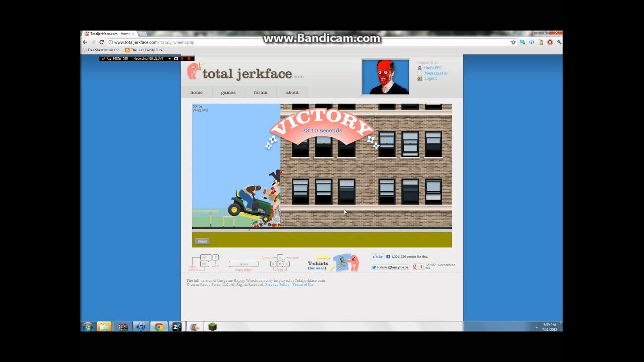This screenshot has height=362, width=644.
Task: Click the taskbar icon left of Minecraft
Action: click(x=195, y=327)
